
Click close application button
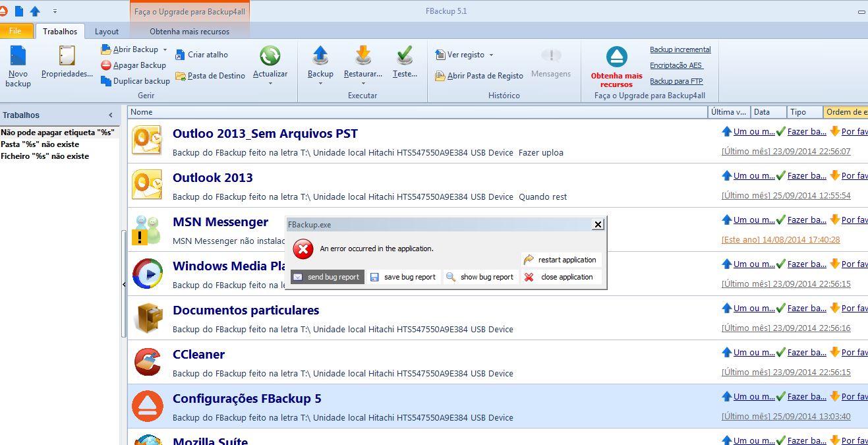[561, 277]
